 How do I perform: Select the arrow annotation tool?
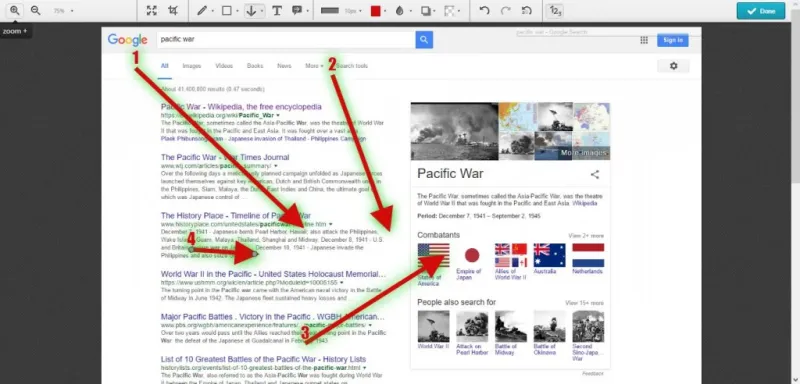[x=251, y=11]
